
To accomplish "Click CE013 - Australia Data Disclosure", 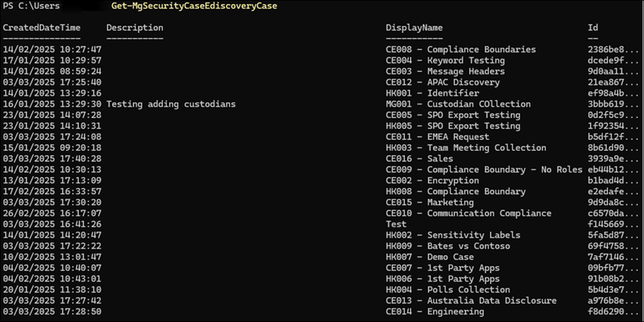I will [470, 301].
